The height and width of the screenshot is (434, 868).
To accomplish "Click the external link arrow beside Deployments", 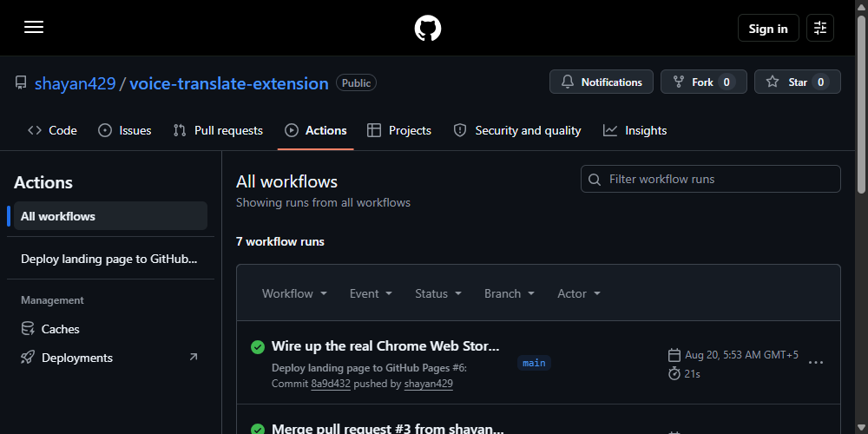I will (x=194, y=357).
